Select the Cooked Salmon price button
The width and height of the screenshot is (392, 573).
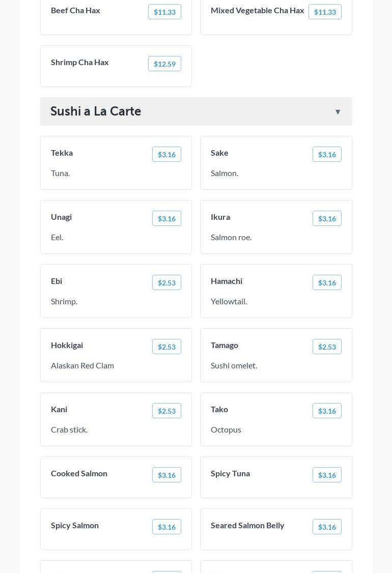[x=166, y=475]
